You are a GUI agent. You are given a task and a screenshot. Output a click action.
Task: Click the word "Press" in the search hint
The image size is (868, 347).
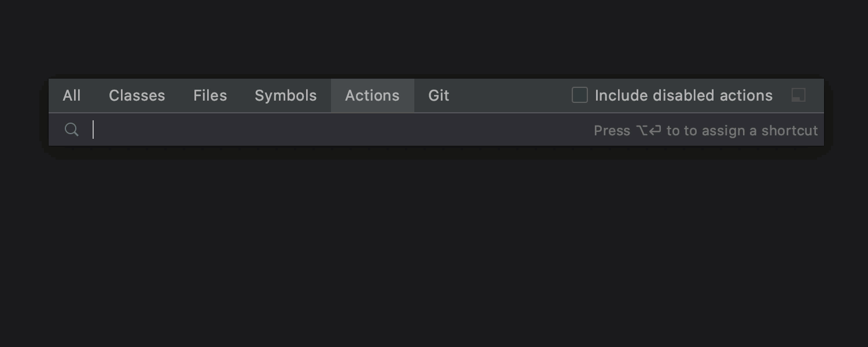tap(612, 131)
